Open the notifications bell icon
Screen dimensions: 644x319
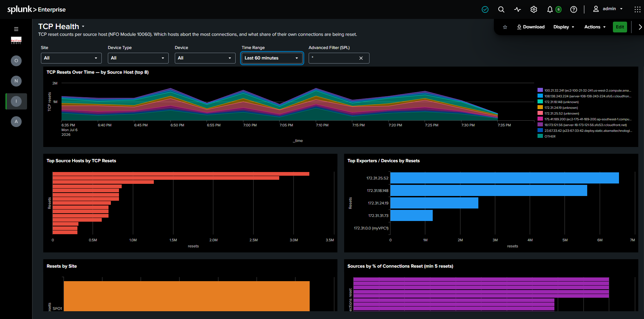(550, 9)
